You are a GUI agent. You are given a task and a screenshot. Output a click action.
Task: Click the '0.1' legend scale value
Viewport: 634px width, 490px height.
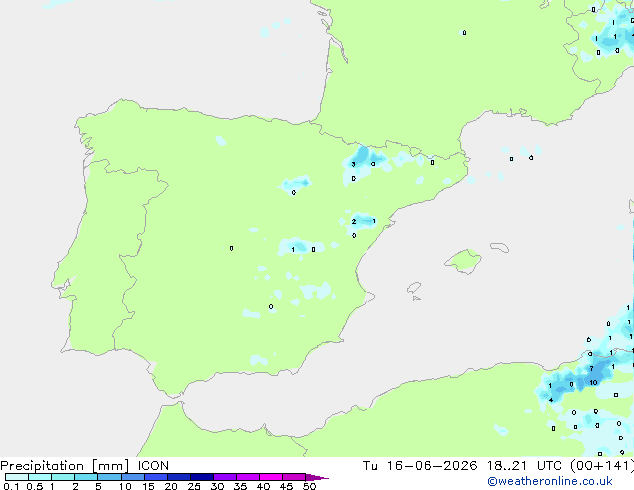point(11,486)
